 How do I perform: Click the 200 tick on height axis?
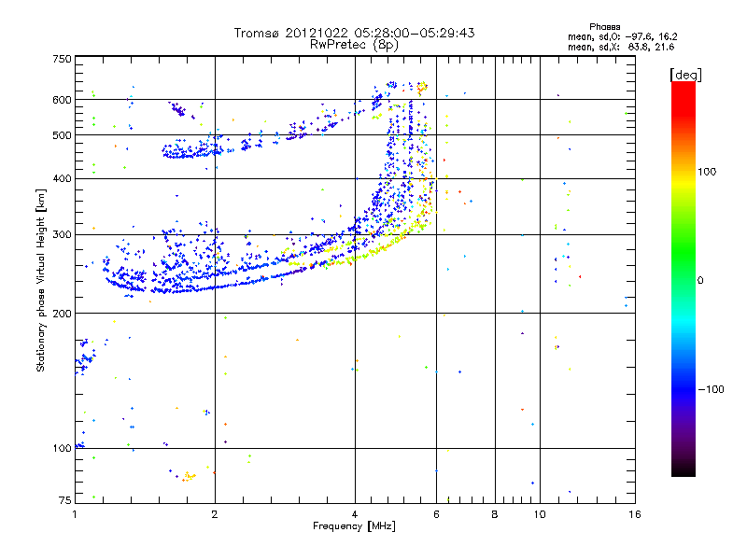tap(62, 313)
